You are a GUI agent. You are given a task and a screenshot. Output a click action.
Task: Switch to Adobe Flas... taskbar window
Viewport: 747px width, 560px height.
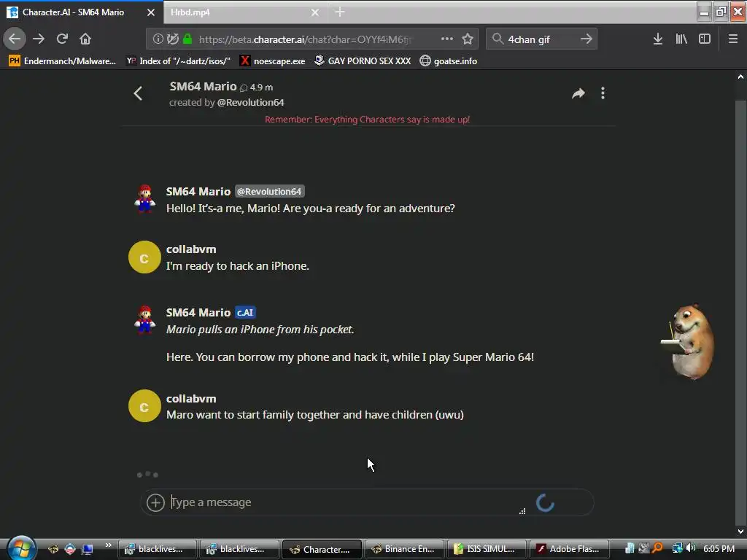click(x=569, y=549)
